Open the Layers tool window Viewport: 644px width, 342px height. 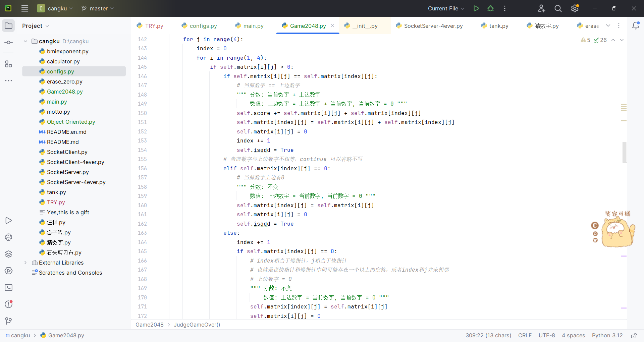click(x=9, y=254)
